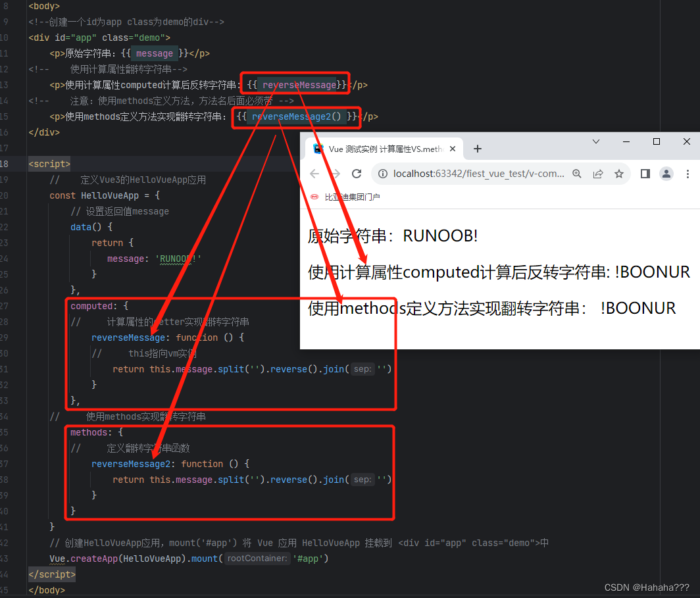Open Chrome three-dot menu
The height and width of the screenshot is (598, 700).
pyautogui.click(x=687, y=174)
